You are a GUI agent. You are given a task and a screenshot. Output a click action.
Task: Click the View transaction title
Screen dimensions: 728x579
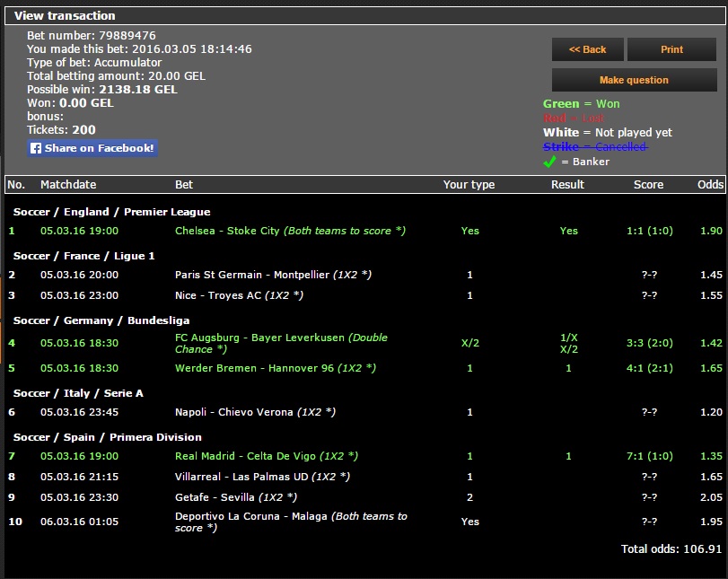[65, 16]
